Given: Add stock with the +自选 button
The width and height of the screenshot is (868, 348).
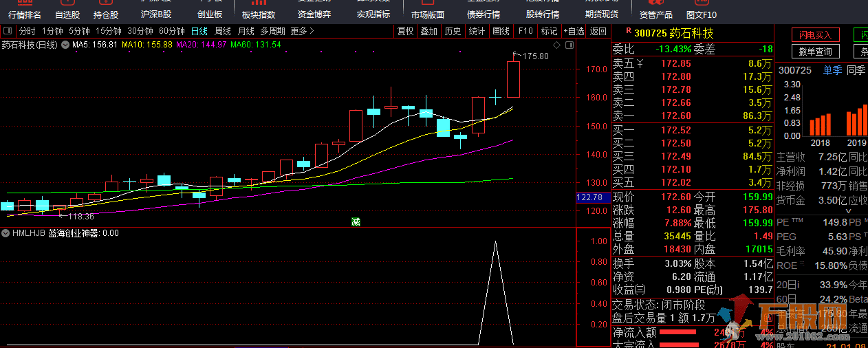Looking at the screenshot, I should click(x=574, y=31).
